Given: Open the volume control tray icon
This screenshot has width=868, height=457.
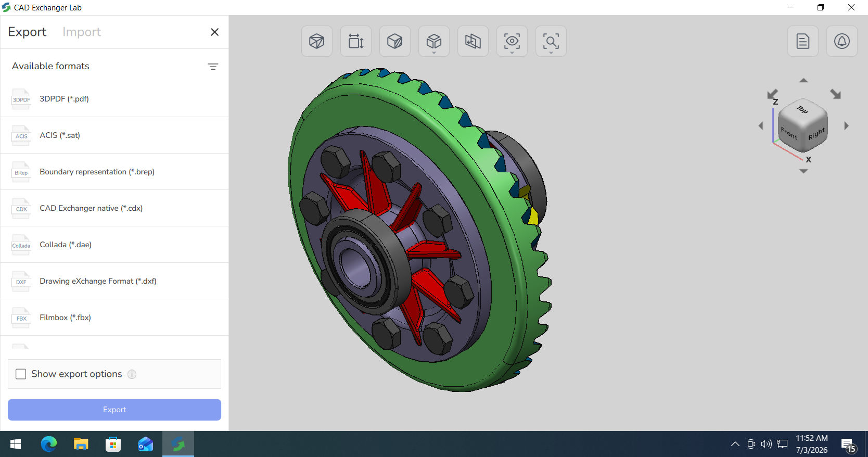Looking at the screenshot, I should coord(766,444).
